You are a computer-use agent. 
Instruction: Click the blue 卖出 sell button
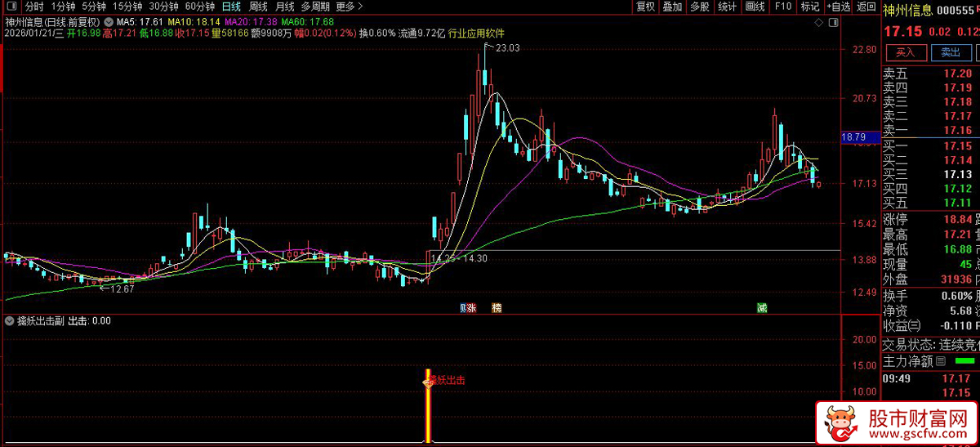point(951,52)
